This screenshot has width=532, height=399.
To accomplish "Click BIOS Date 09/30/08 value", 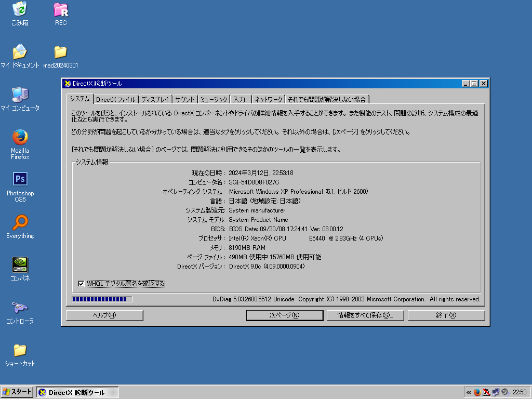I will (286, 229).
